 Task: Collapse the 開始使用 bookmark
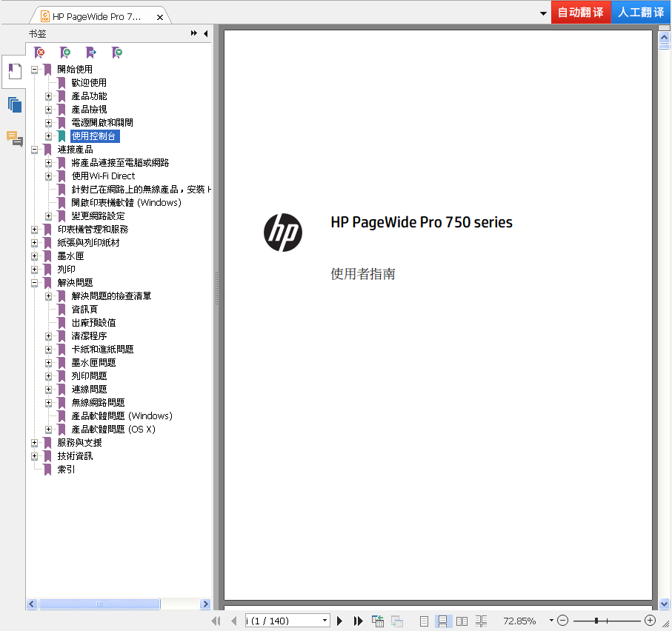(x=34, y=70)
